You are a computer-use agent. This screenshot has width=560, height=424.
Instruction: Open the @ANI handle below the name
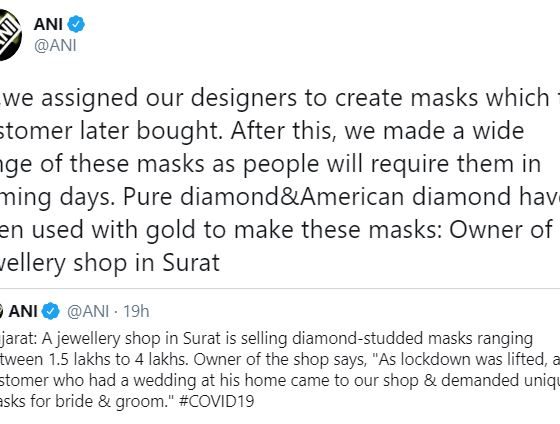[x=55, y=46]
